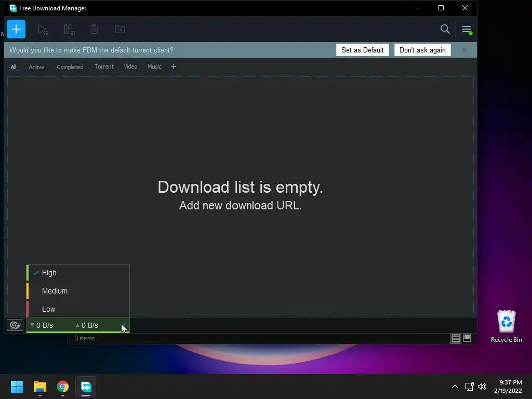Switch to the Torrent tab
The width and height of the screenshot is (532, 399).
[104, 66]
